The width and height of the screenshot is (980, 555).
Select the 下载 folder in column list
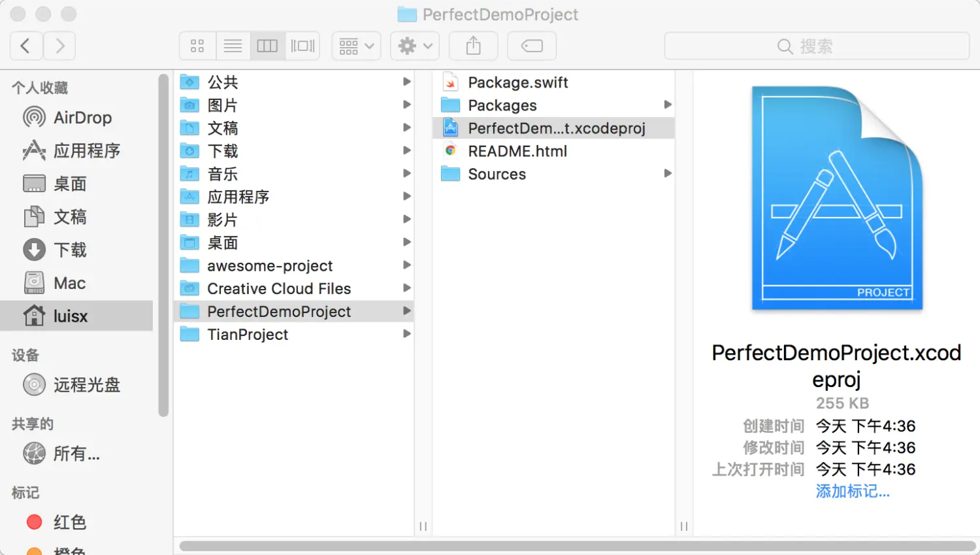coord(294,151)
